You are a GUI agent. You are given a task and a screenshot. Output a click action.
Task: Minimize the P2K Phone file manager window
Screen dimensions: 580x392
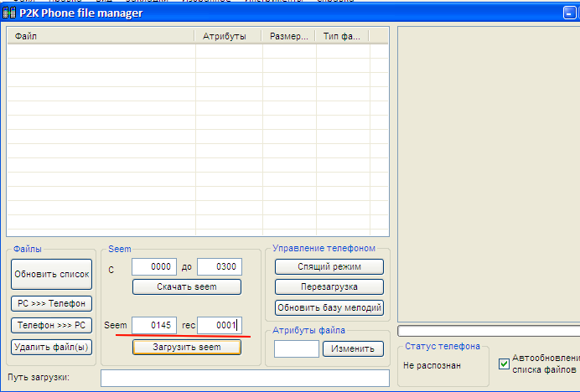569,13
